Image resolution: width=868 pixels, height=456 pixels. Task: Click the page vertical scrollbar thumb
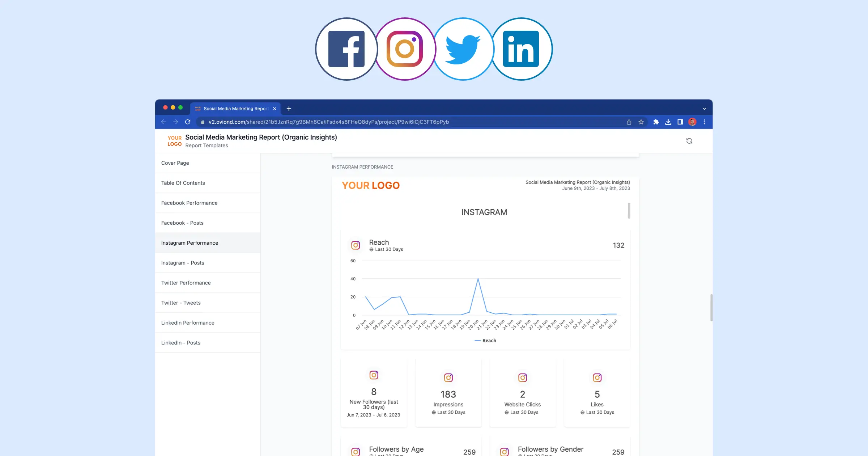[711, 308]
